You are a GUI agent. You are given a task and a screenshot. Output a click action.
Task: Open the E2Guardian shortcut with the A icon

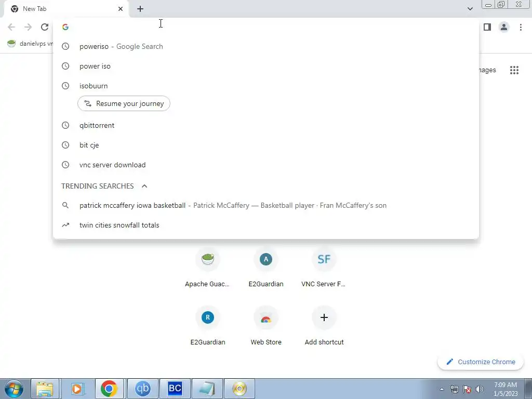pyautogui.click(x=266, y=268)
